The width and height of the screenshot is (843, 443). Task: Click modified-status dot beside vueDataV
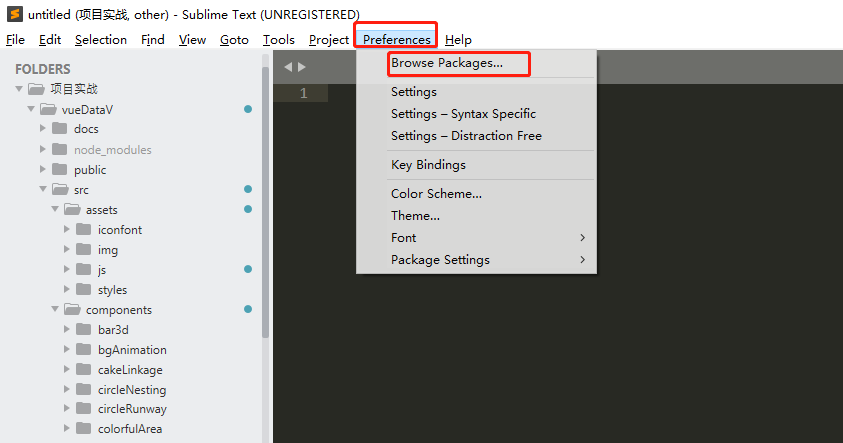pos(248,109)
